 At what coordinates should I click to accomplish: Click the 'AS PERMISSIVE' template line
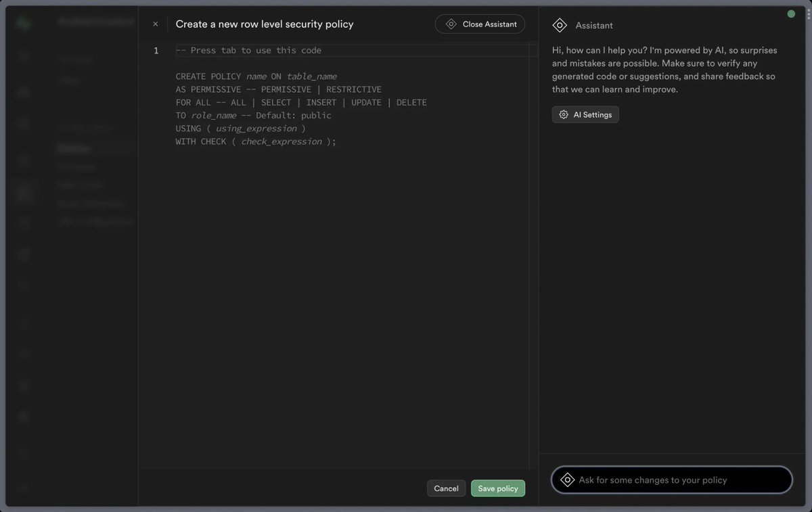click(x=278, y=89)
